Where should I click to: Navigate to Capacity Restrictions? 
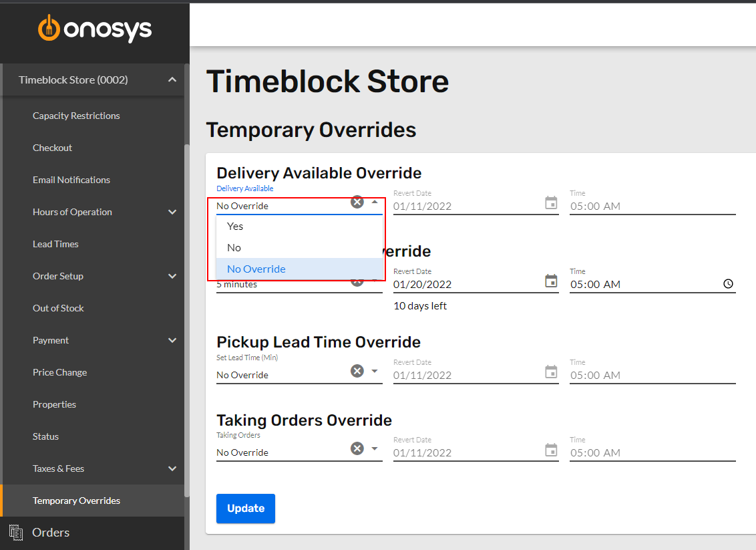pos(76,115)
